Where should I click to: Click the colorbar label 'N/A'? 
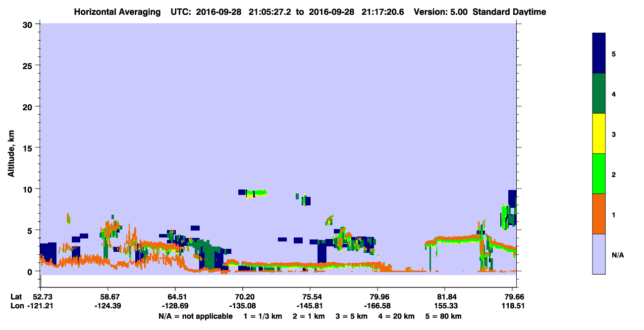coord(617,255)
